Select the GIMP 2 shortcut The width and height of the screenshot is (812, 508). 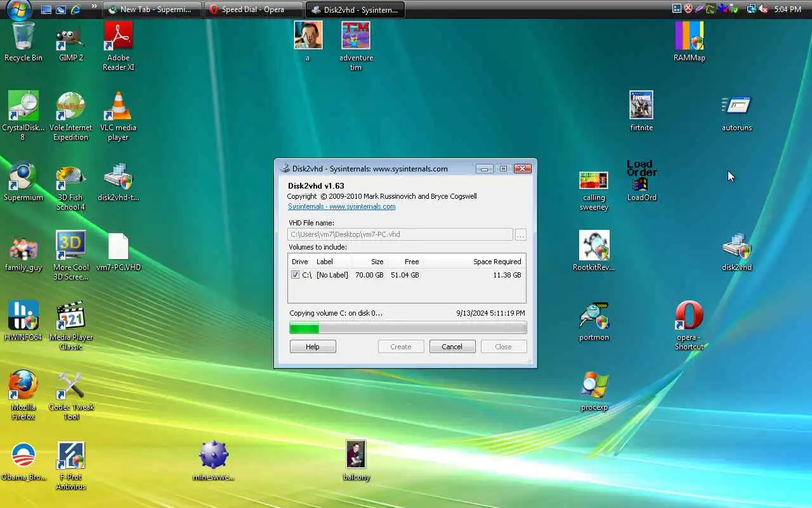(71, 42)
